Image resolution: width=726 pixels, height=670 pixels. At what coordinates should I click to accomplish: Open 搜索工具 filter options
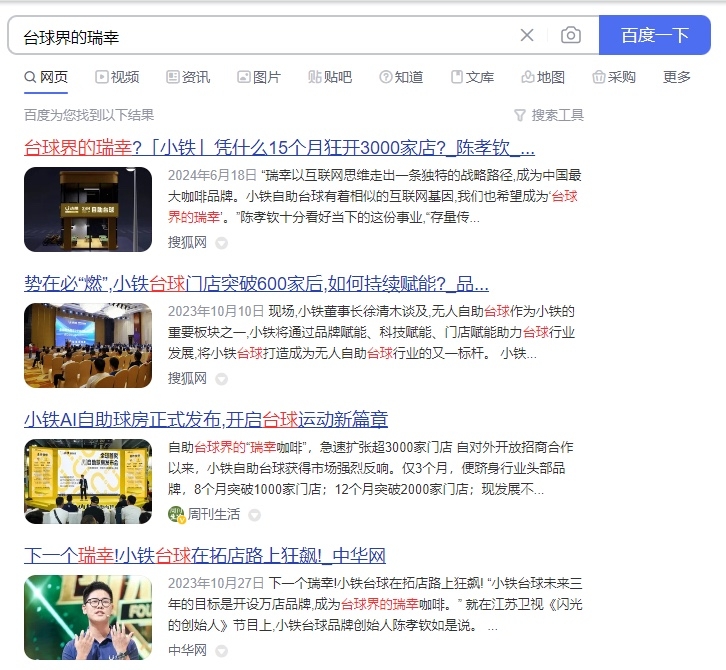point(549,115)
